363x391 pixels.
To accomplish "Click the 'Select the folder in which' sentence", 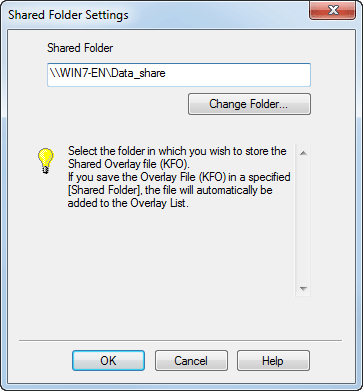I will click(177, 157).
